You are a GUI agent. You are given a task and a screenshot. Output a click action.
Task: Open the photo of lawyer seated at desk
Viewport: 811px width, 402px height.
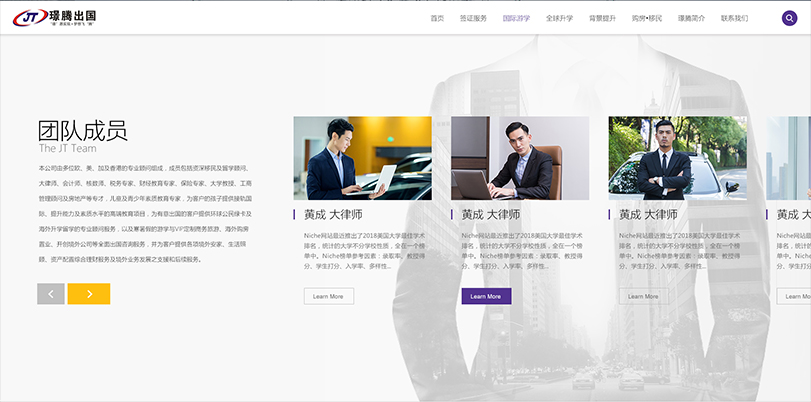pos(520,158)
